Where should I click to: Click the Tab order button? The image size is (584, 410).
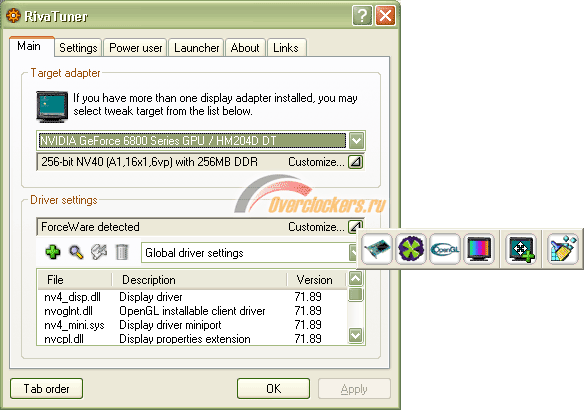(47, 389)
